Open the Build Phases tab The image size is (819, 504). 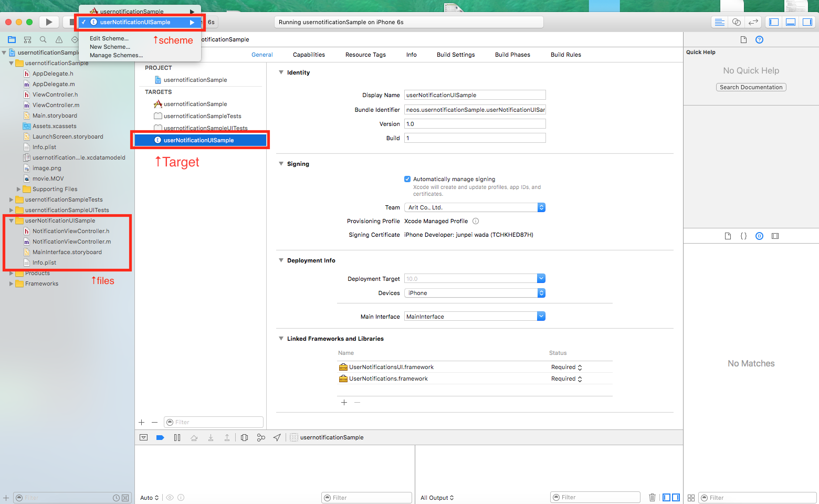click(512, 55)
